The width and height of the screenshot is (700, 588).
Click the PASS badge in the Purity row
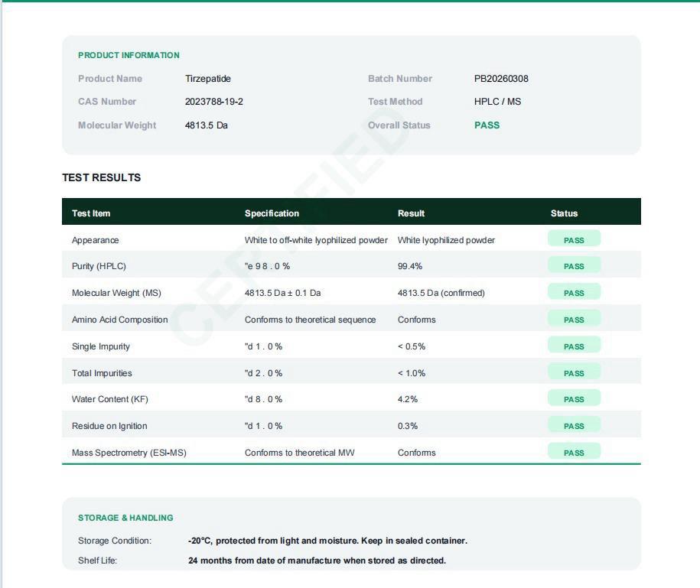click(x=574, y=266)
